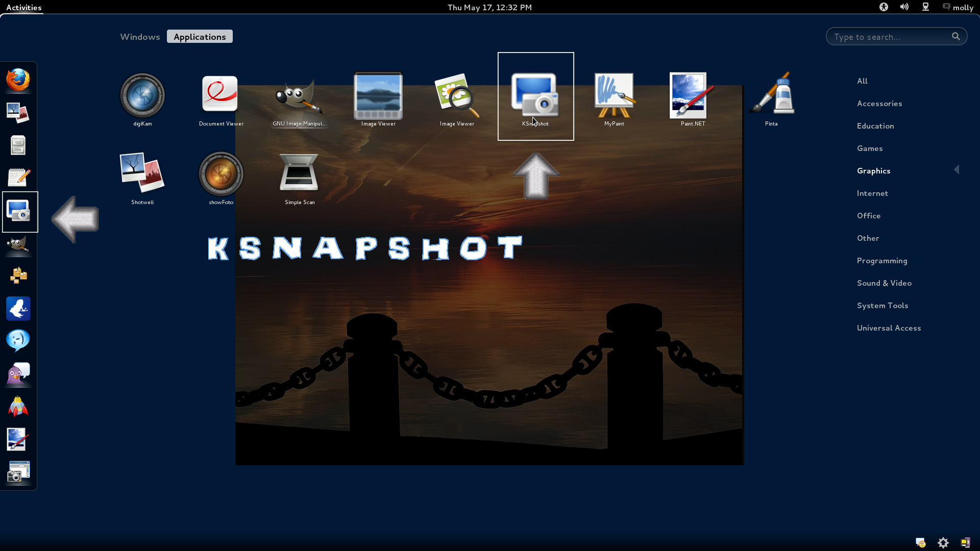980x551 pixels.
Task: Open the Office category
Action: (x=869, y=215)
